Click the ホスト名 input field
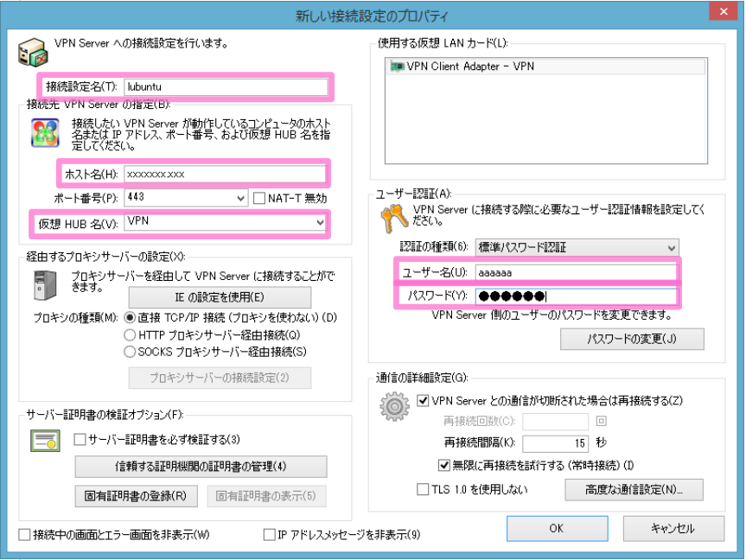The width and height of the screenshot is (746, 560). click(225, 175)
